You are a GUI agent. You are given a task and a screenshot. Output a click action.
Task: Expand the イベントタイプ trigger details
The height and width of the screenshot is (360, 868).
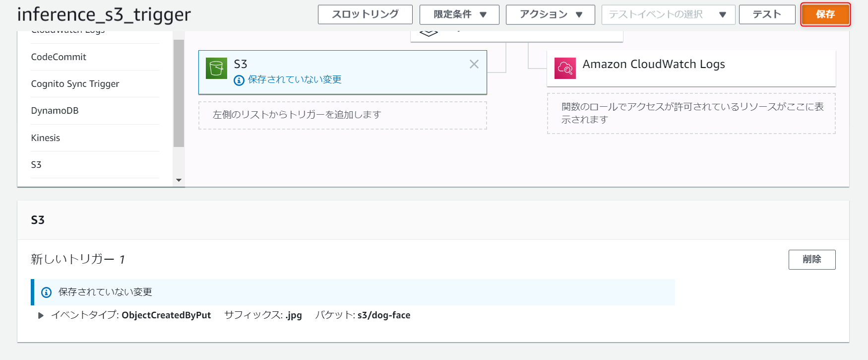[41, 315]
